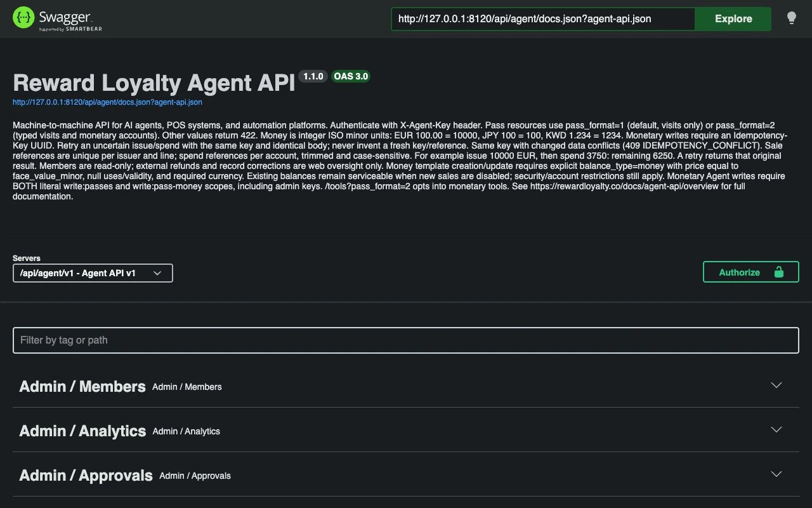Click the API spec URL input field
The image size is (812, 508).
pyautogui.click(x=543, y=18)
